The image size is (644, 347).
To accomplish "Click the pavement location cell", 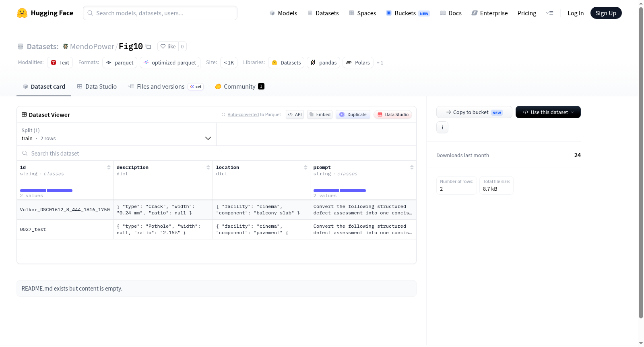I will [x=261, y=229].
